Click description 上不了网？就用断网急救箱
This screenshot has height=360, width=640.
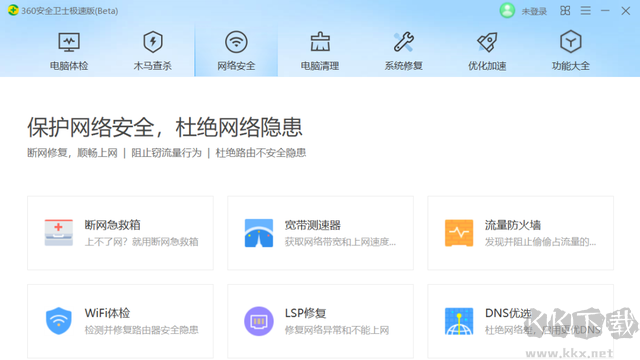pyautogui.click(x=142, y=242)
